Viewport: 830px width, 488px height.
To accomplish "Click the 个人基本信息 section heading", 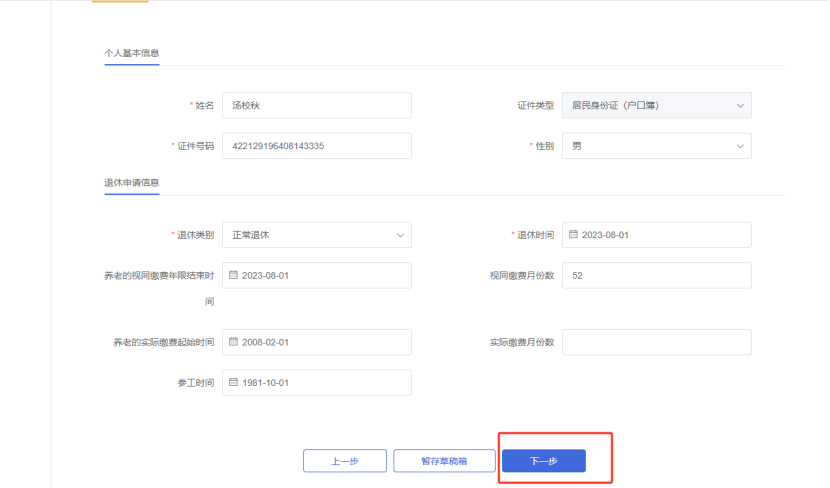I will [x=132, y=53].
